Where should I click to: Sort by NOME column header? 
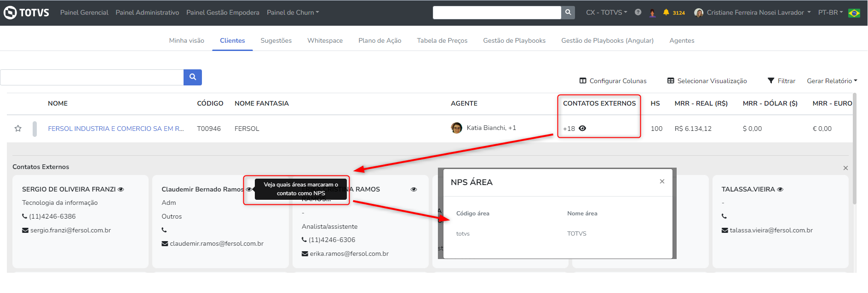click(x=58, y=103)
